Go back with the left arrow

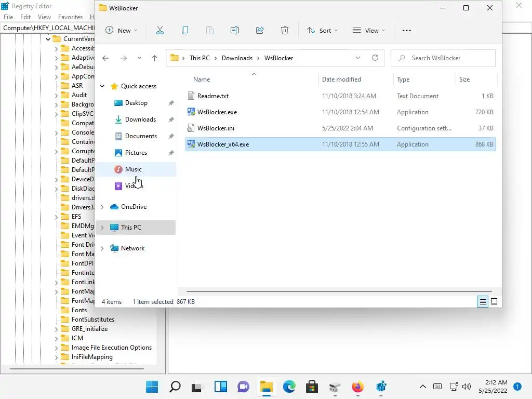click(x=105, y=58)
